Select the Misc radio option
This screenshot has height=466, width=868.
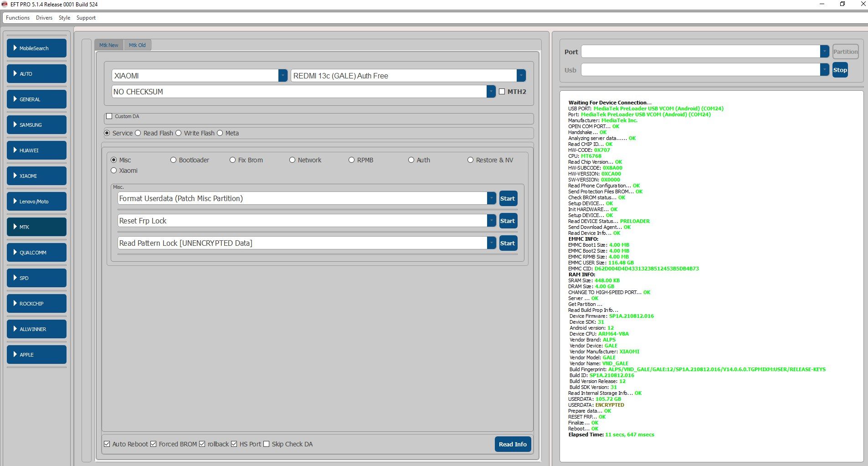point(114,160)
